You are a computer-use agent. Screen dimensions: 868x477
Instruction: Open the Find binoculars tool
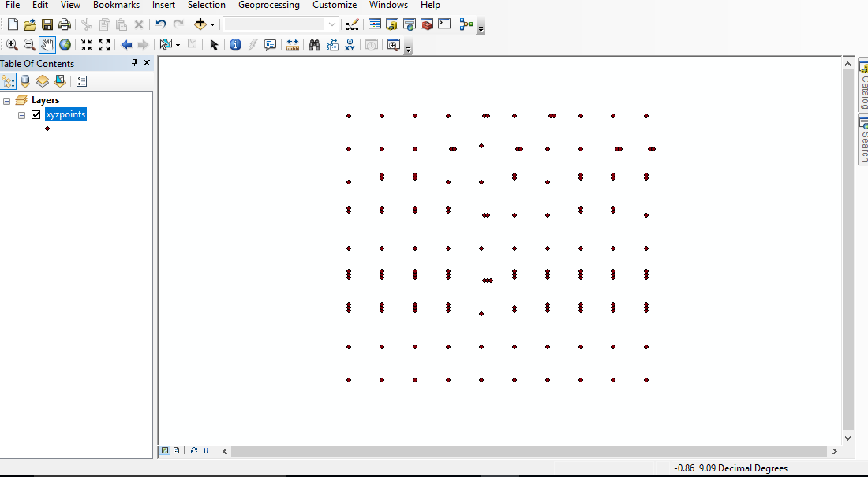[314, 45]
